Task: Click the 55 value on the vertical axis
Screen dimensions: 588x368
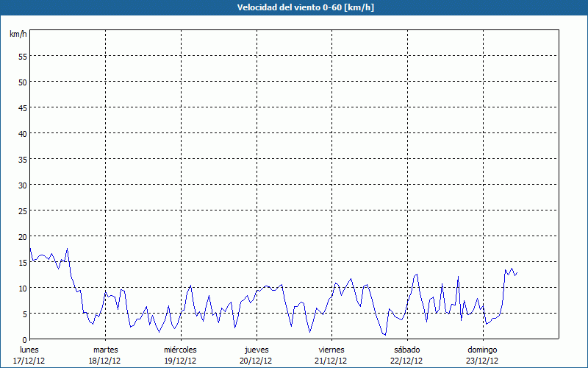Action: point(22,56)
